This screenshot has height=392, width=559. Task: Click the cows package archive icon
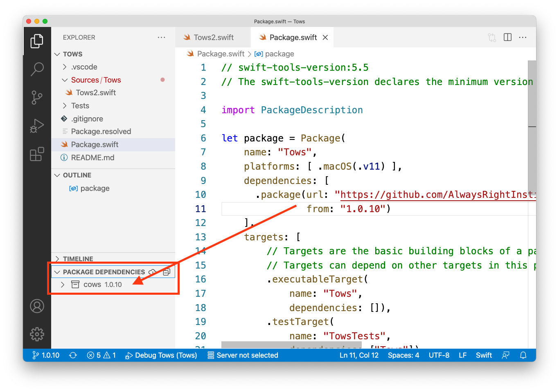pos(75,284)
